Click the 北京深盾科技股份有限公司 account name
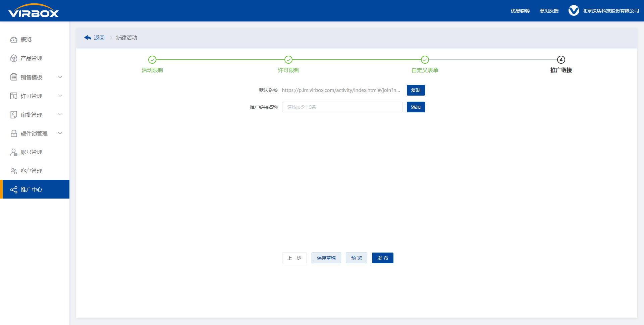The image size is (644, 325). tap(611, 11)
